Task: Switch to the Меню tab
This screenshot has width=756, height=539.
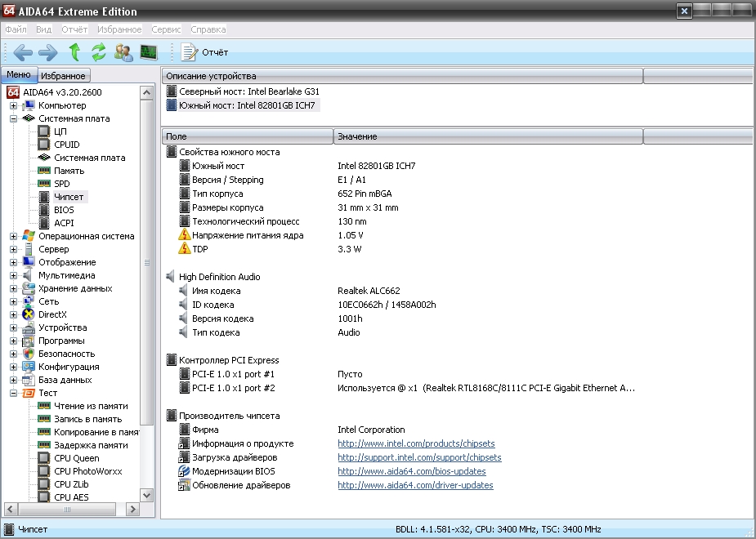Action: coord(19,74)
